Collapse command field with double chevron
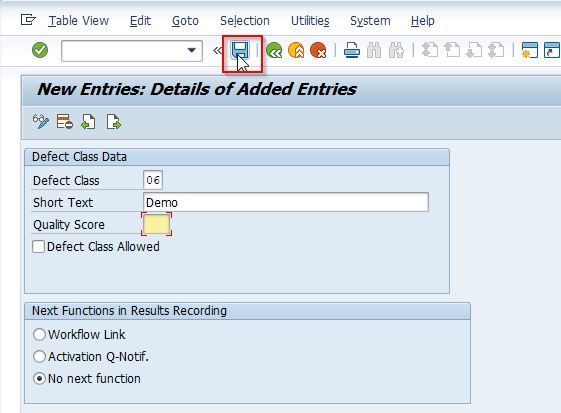The width and height of the screenshot is (561, 413). [217, 50]
